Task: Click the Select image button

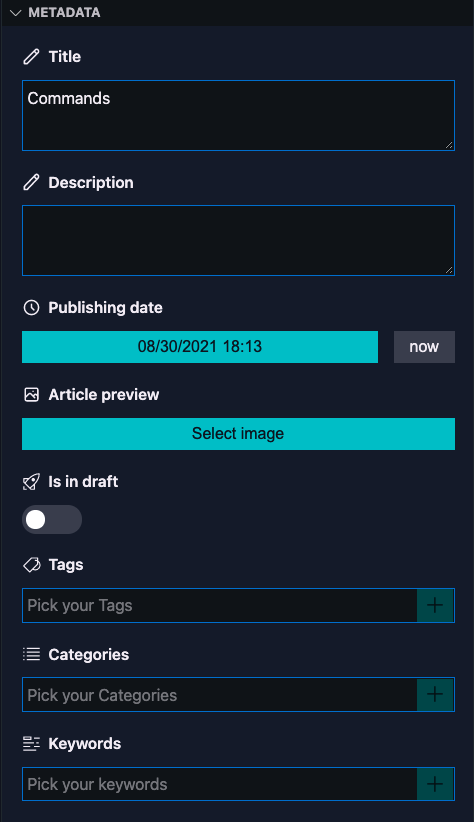Action: pos(238,434)
